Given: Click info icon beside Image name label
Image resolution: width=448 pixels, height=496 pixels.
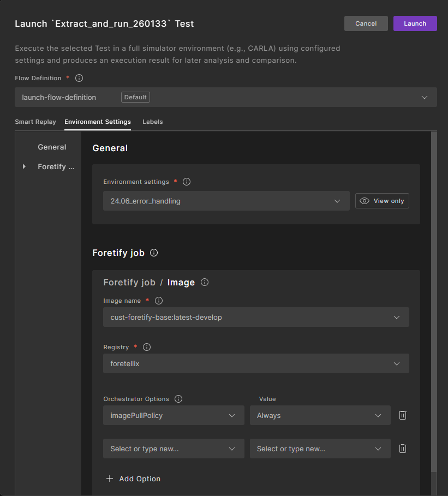Looking at the screenshot, I should pyautogui.click(x=159, y=301).
